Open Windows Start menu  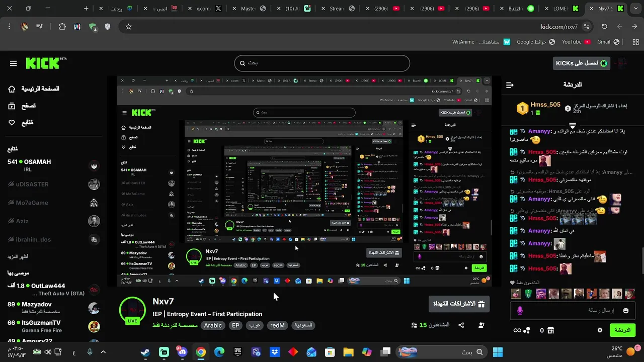tap(498, 352)
